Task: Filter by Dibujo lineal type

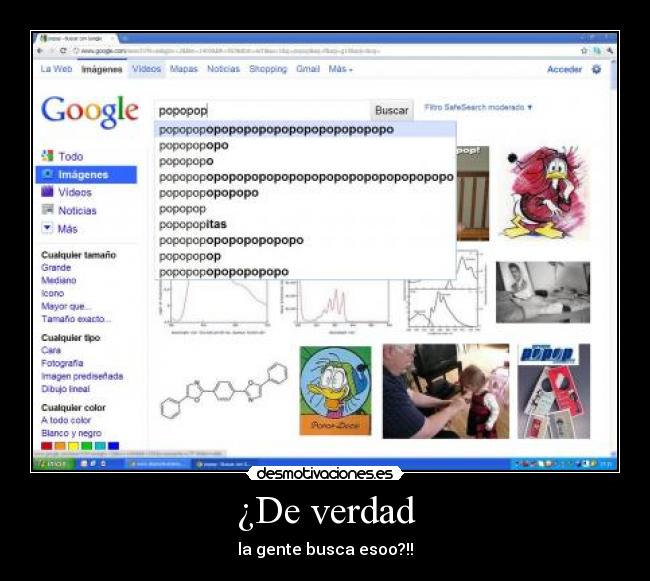Action: [x=65, y=389]
